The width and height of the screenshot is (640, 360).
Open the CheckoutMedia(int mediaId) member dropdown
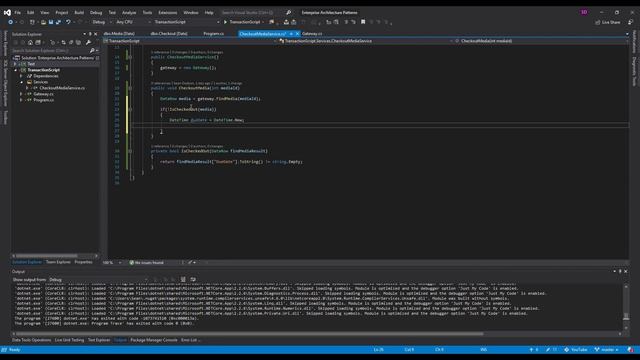pyautogui.click(x=541, y=41)
